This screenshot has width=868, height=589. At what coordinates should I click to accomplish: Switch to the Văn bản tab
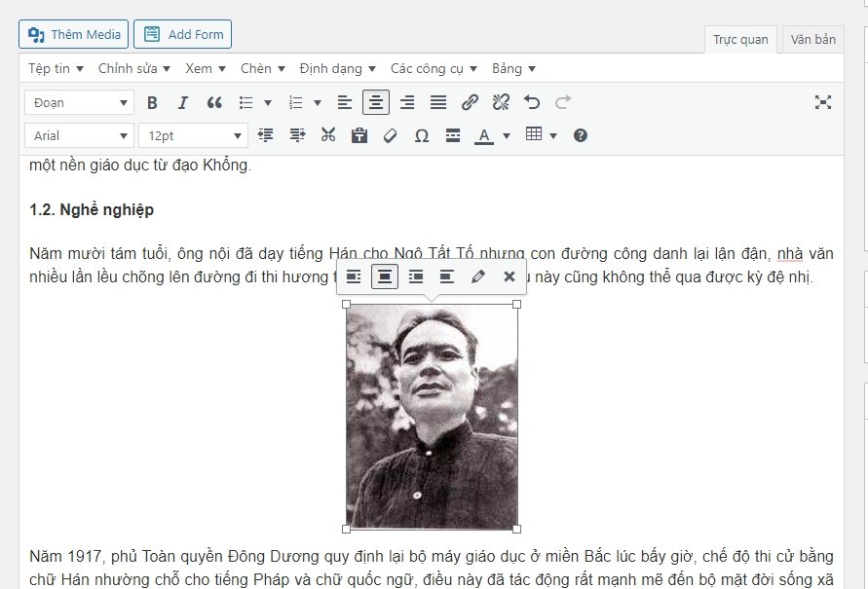812,40
